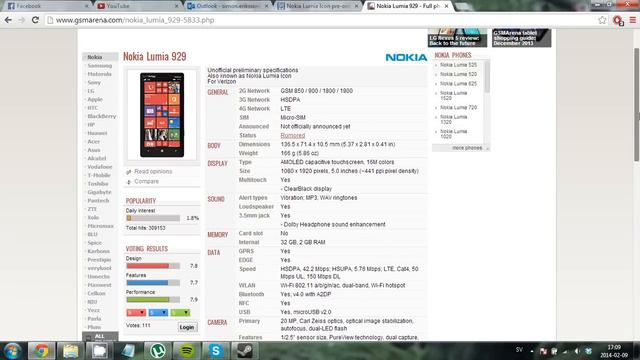The width and height of the screenshot is (640, 360).
Task: Open Nokia Lumia 625 from Nokia Phones
Action: point(458,84)
